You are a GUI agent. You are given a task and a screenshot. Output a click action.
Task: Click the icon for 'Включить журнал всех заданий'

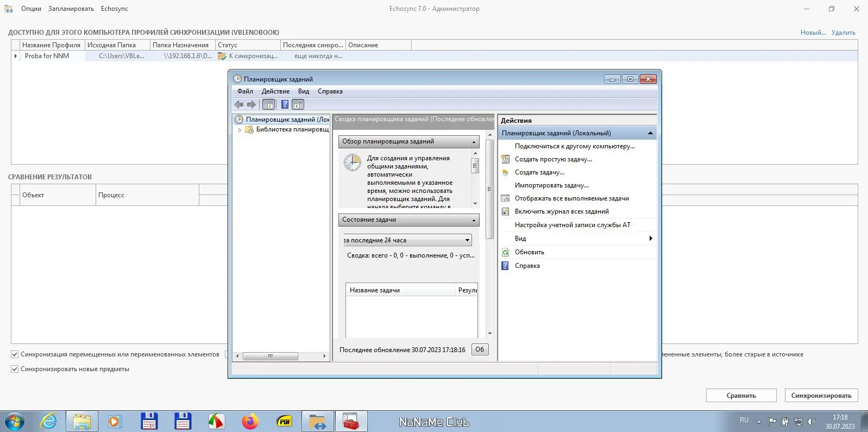tap(505, 211)
